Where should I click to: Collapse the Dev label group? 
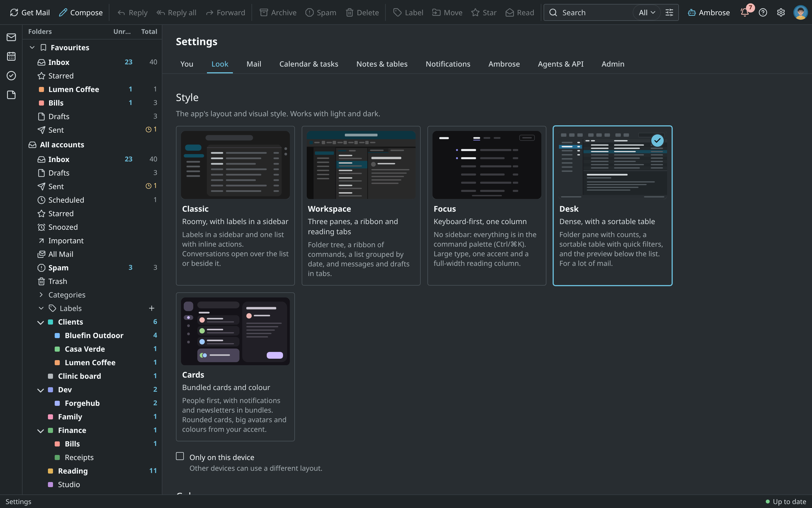tap(41, 390)
